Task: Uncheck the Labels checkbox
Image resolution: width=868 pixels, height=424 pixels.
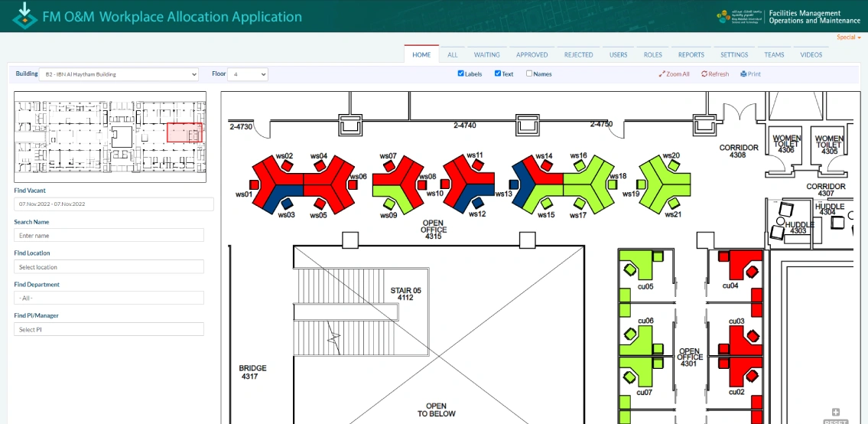Action: click(x=460, y=74)
